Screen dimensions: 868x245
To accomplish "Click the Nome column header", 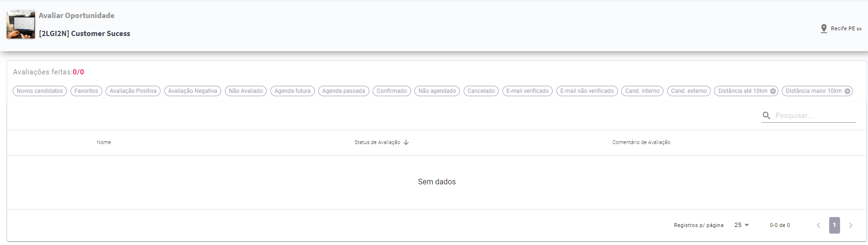I will point(104,142).
